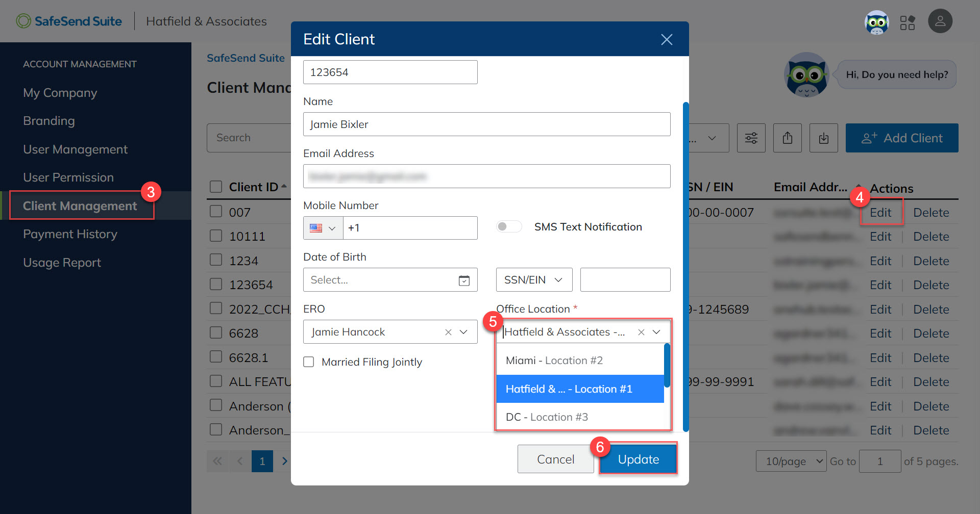This screenshot has height=514, width=980.
Task: Go to next page arrow
Action: 284,461
